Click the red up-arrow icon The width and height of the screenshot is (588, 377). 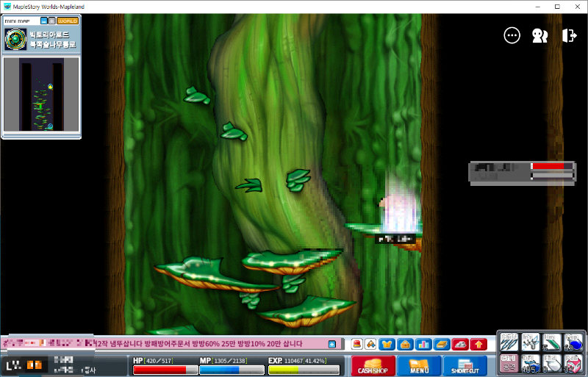[478, 344]
